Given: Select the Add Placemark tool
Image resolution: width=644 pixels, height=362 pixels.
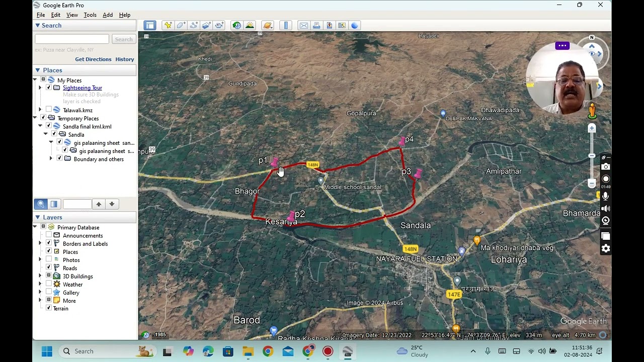Looking at the screenshot, I should click(168, 25).
